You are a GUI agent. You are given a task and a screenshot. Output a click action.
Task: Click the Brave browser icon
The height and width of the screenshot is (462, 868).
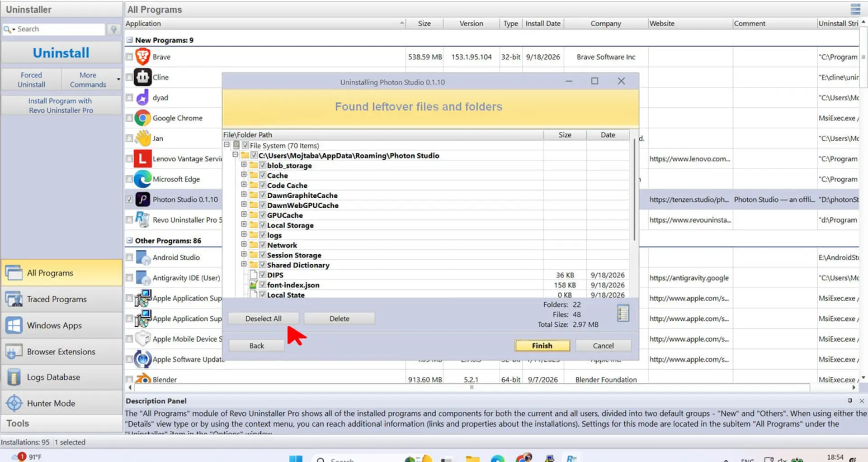(x=142, y=57)
